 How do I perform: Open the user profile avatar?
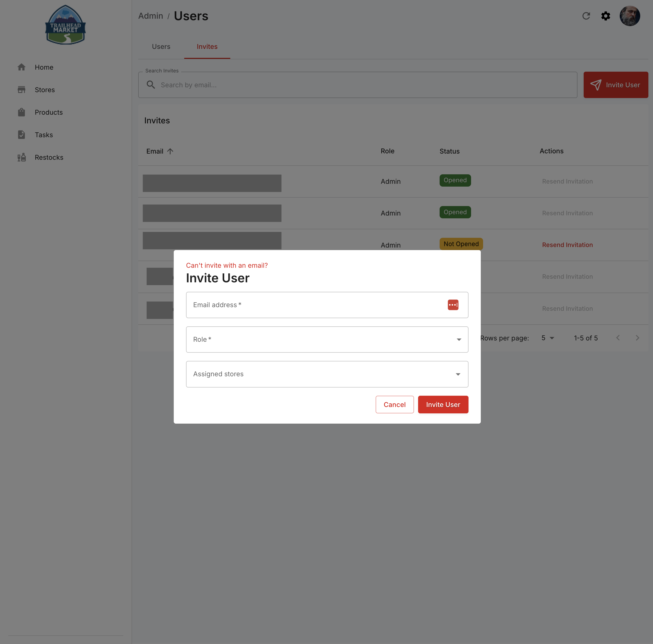tap(629, 16)
